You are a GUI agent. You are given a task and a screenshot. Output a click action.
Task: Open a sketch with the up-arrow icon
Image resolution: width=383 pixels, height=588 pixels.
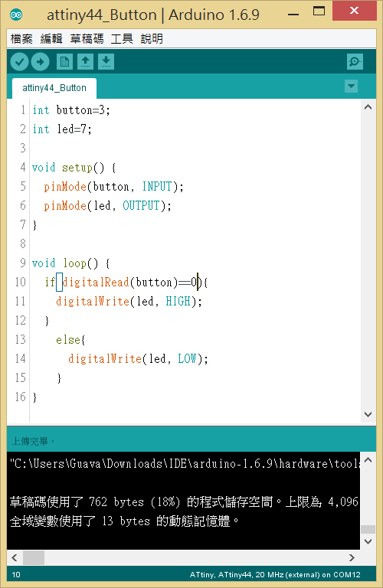click(x=86, y=62)
